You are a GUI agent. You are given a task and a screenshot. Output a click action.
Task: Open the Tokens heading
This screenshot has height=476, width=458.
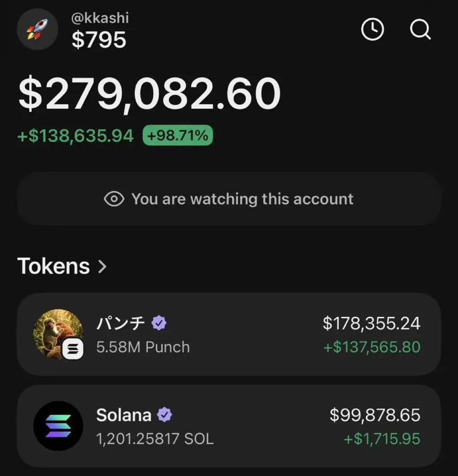click(53, 266)
